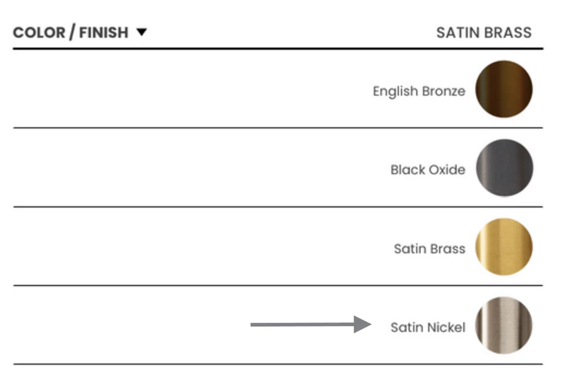Screen dimensions: 564x392
Task: Click blank left area of English Bronze row
Action: click(x=147, y=89)
